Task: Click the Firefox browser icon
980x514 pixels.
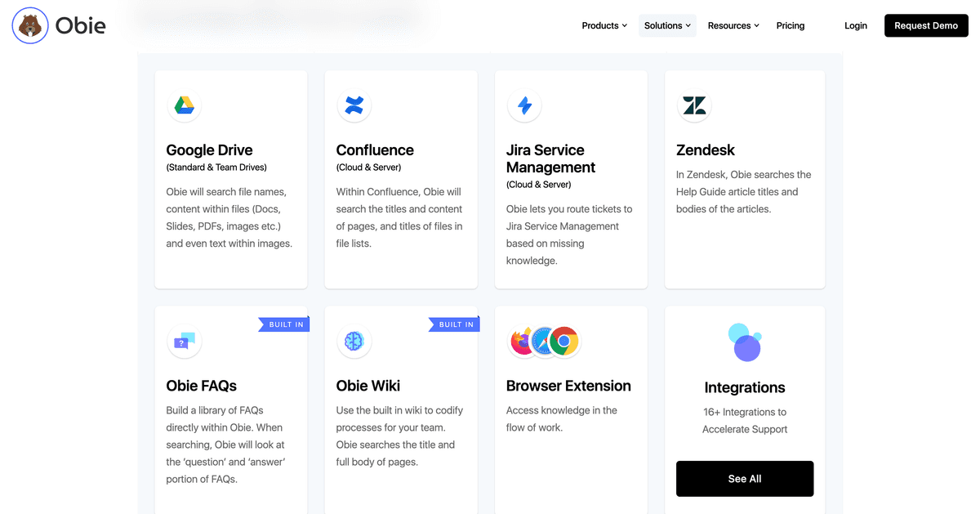Action: pos(523,342)
